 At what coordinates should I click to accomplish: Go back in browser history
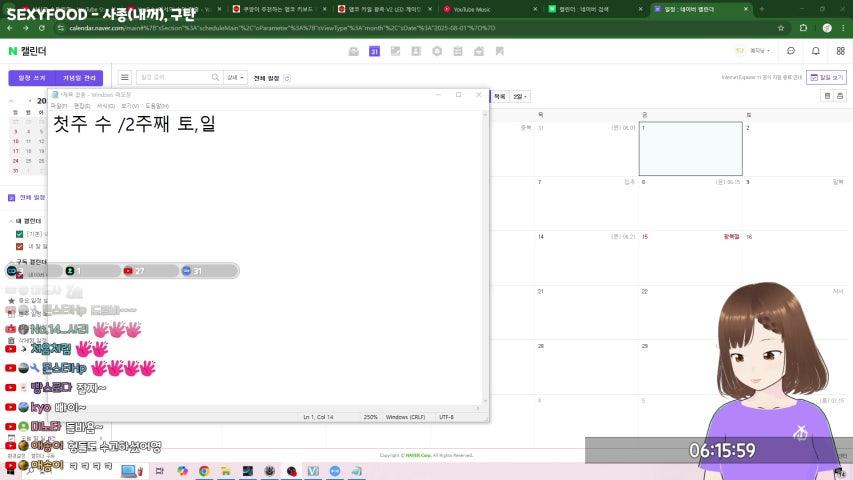(x=10, y=28)
